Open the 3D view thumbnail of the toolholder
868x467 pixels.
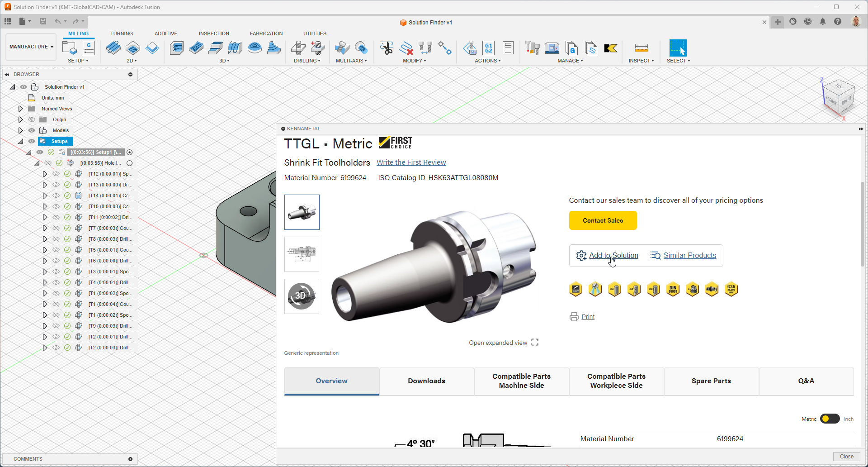coord(302,296)
